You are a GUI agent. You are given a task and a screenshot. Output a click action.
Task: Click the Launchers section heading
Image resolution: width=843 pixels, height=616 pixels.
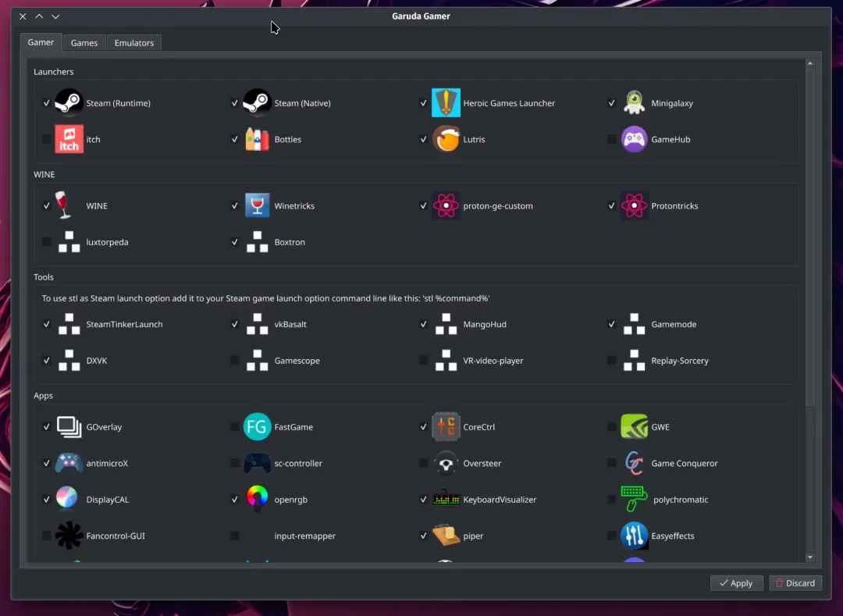(x=53, y=72)
